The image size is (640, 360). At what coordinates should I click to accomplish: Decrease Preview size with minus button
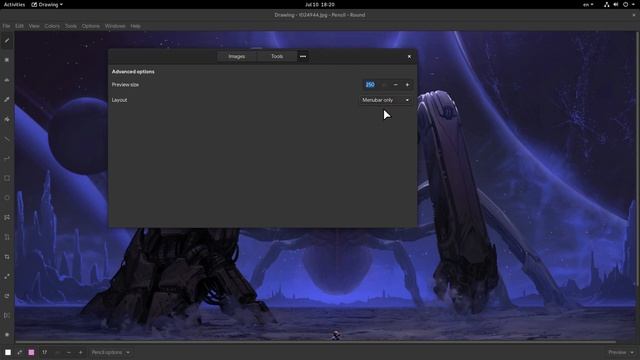[396, 84]
